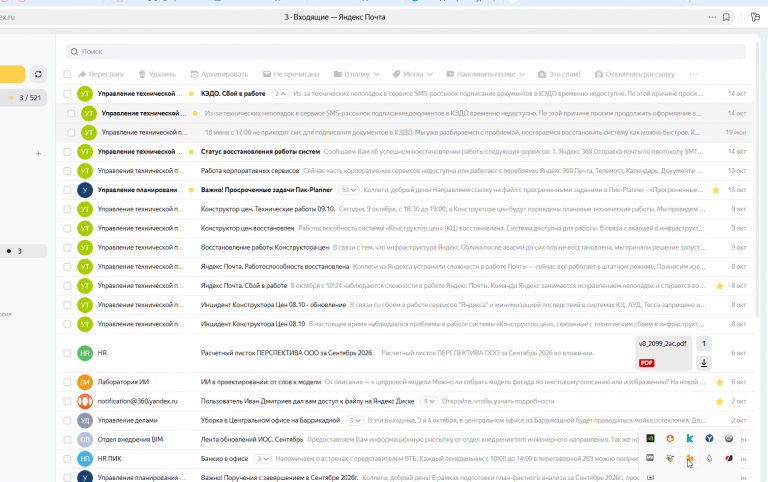
Task: Collapse the КЭДО thread with counter 2
Action: point(280,94)
